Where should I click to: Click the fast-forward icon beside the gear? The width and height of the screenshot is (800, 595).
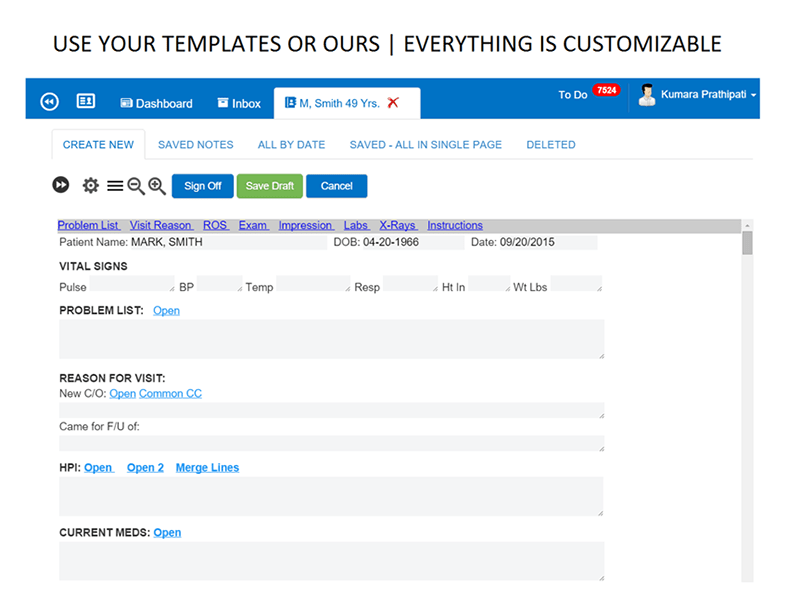[61, 185]
